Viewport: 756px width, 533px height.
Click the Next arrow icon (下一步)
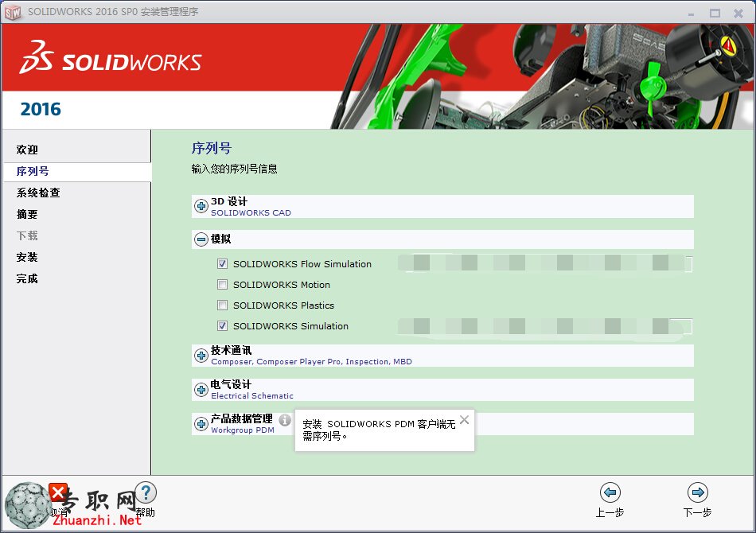pyautogui.click(x=698, y=492)
